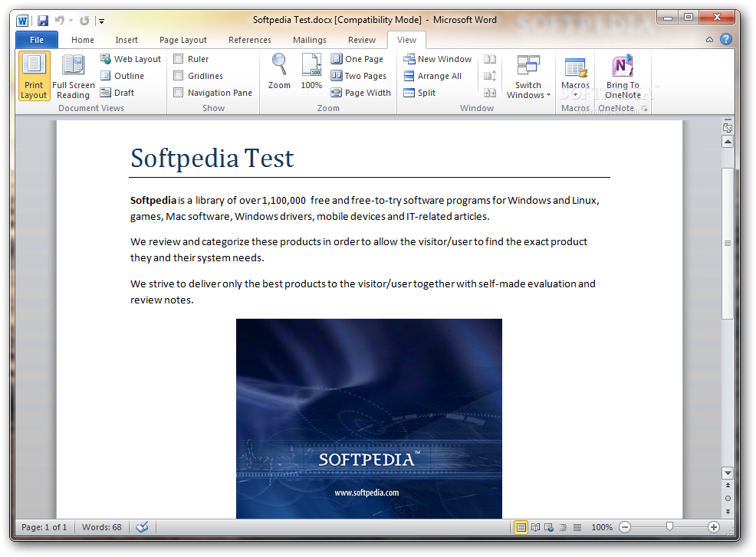The width and height of the screenshot is (756, 557).
Task: Click the Word application icon in title bar
Action: [x=22, y=21]
